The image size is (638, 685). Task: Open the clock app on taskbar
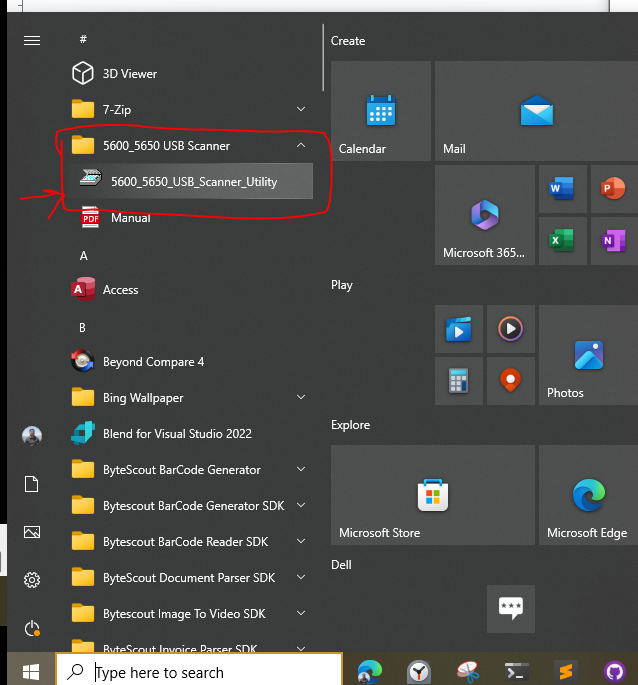419,671
